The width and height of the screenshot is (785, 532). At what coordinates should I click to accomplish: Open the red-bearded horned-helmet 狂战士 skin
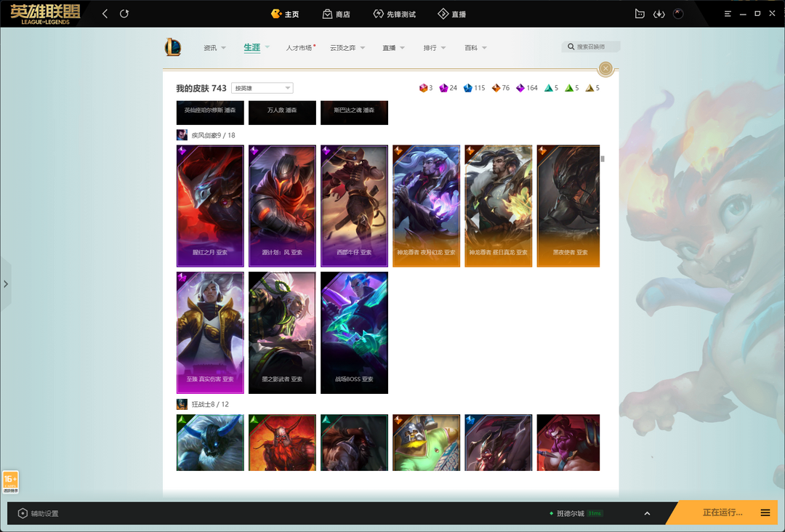click(282, 443)
